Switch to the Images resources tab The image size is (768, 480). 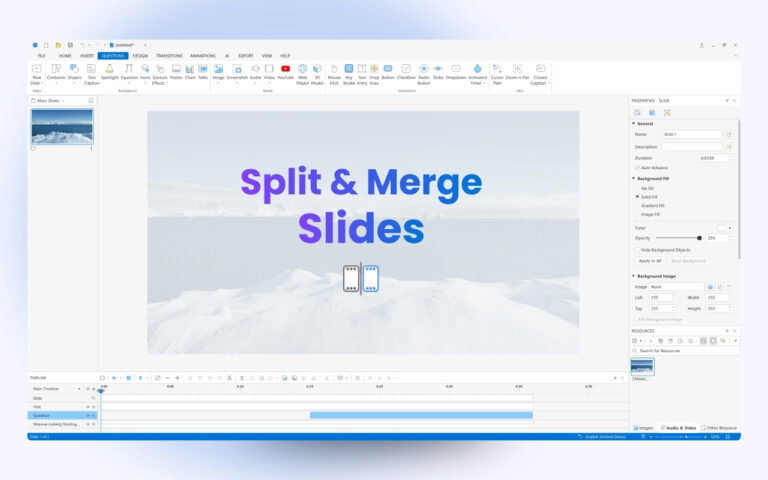(x=643, y=428)
